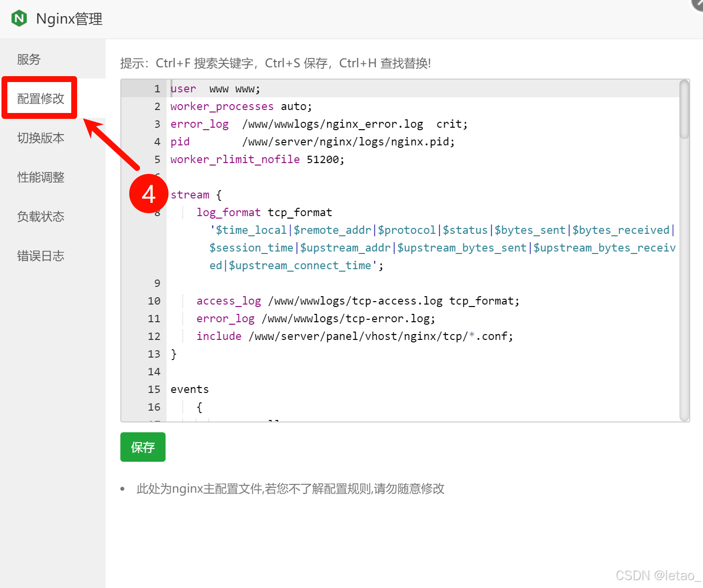Screen dimensions: 703x588
Task: Click the 'log_format tcp_format' line
Action: [x=264, y=213]
